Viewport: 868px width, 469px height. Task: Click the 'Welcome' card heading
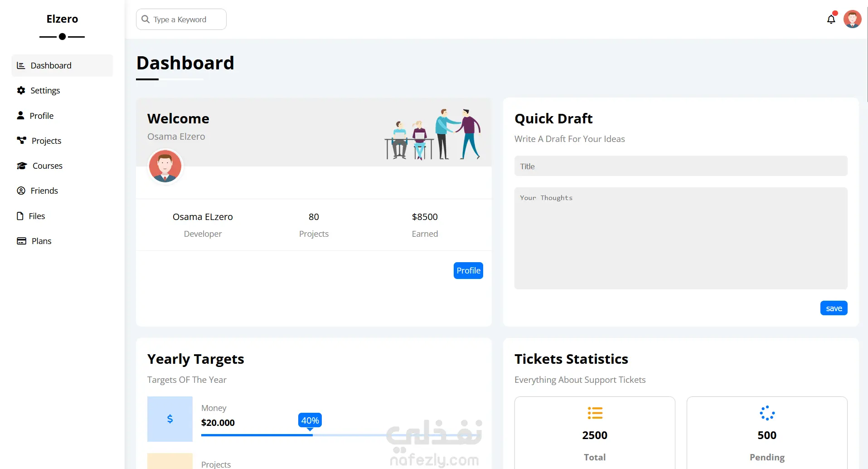click(x=178, y=119)
